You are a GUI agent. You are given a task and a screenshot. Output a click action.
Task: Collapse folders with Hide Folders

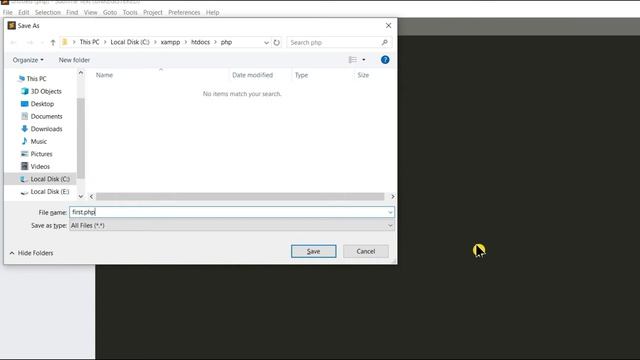[x=31, y=253]
